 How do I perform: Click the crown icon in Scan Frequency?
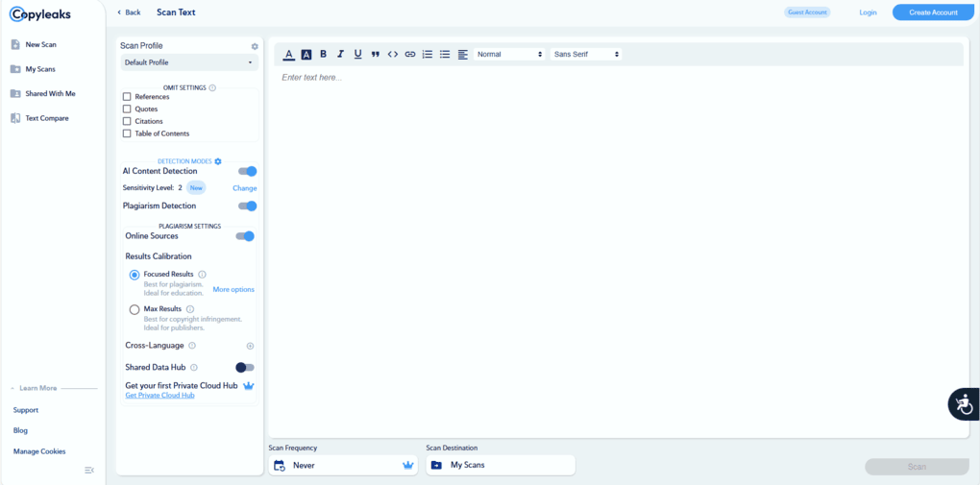[408, 465]
